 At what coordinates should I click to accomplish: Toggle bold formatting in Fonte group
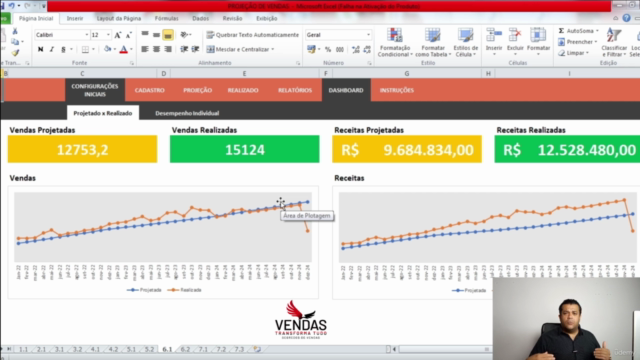pyautogui.click(x=40, y=49)
